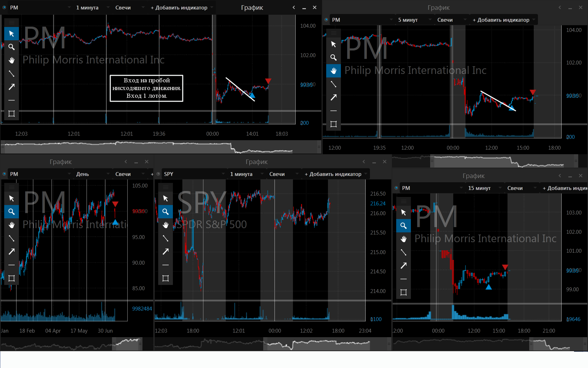Select the arrow drawing tool in PM 5-minute chart

coord(334,97)
